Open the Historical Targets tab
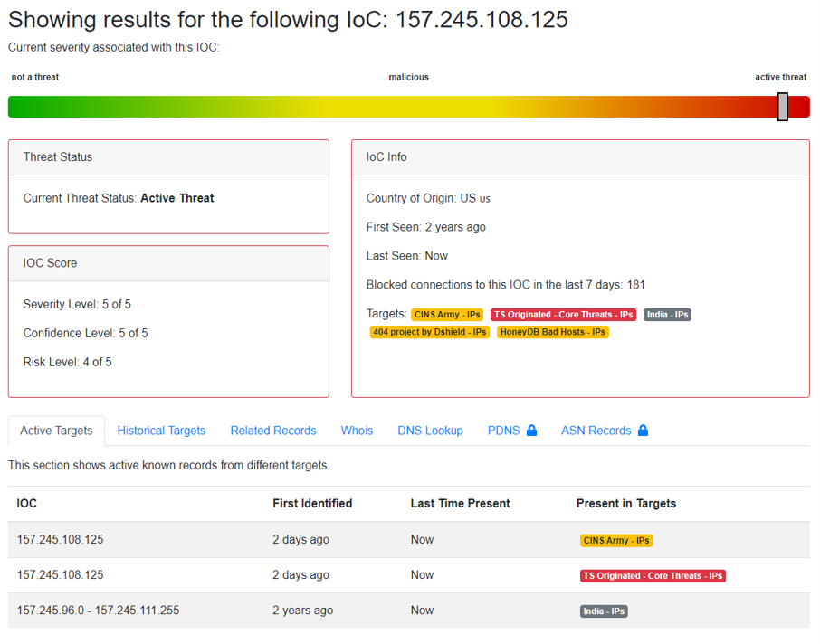The height and width of the screenshot is (644, 820). [161, 431]
